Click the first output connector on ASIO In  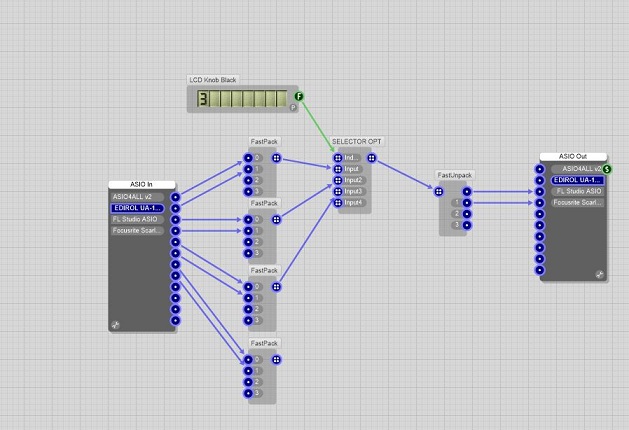point(176,197)
